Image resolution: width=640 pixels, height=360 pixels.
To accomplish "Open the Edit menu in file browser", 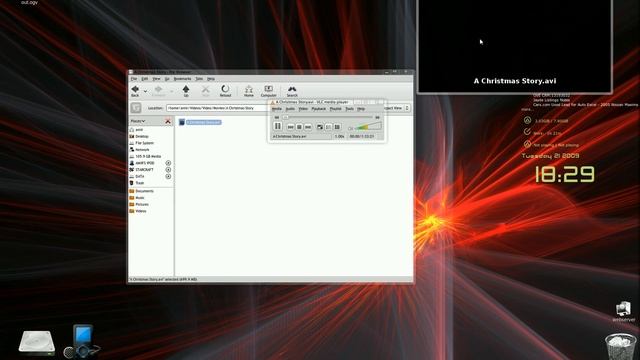I will coord(144,79).
